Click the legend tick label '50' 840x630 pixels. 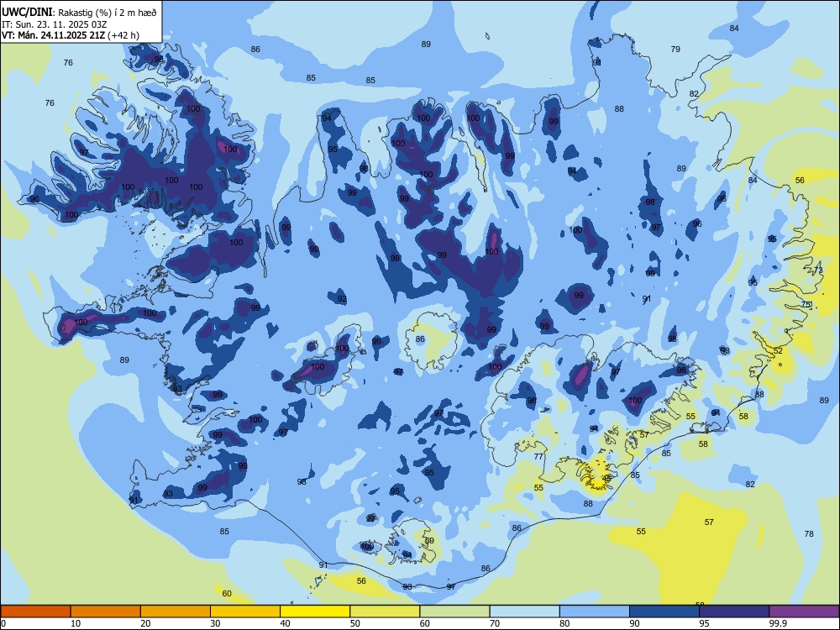click(x=355, y=623)
